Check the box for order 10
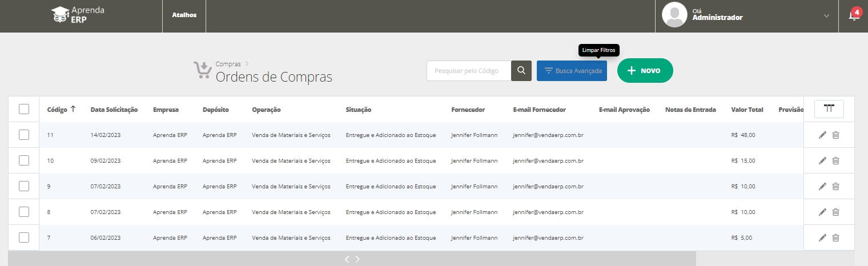Viewport: 868px width, 266px height. tap(24, 160)
